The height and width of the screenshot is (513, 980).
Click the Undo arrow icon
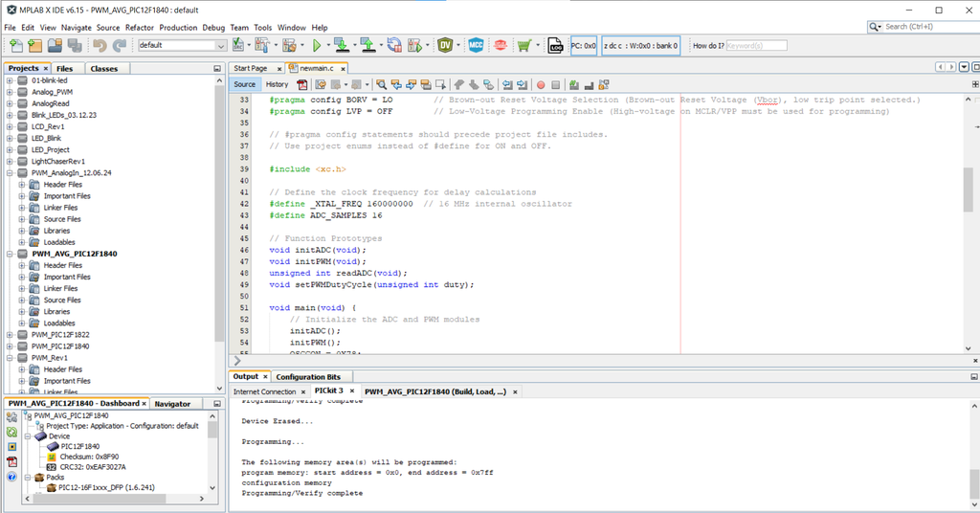100,45
